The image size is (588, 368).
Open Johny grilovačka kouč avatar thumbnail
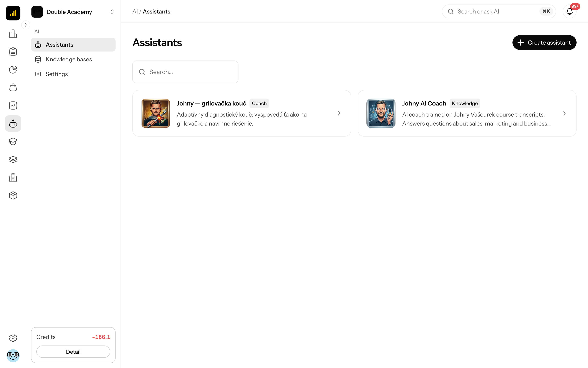[x=156, y=113]
